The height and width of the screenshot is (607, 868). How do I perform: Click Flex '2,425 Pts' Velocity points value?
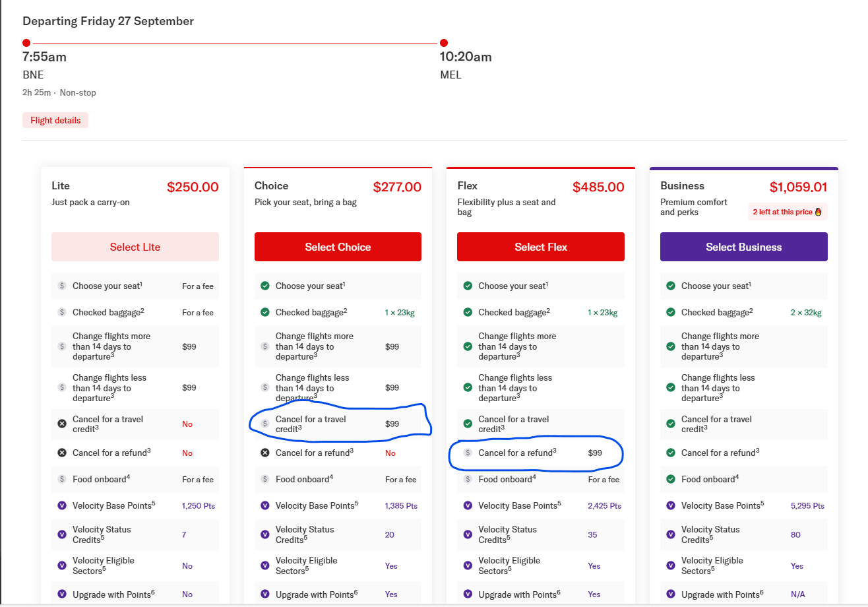pos(605,506)
